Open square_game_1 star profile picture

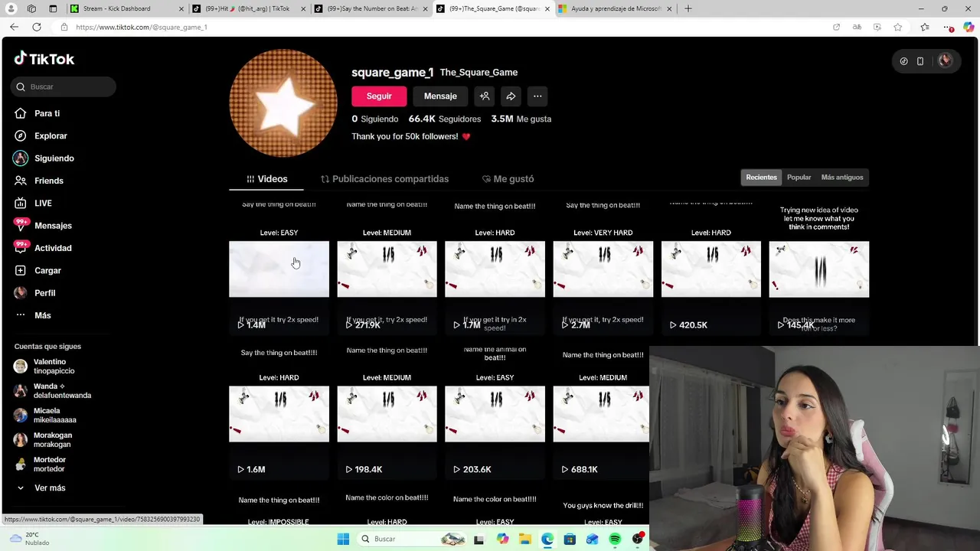[x=283, y=103]
